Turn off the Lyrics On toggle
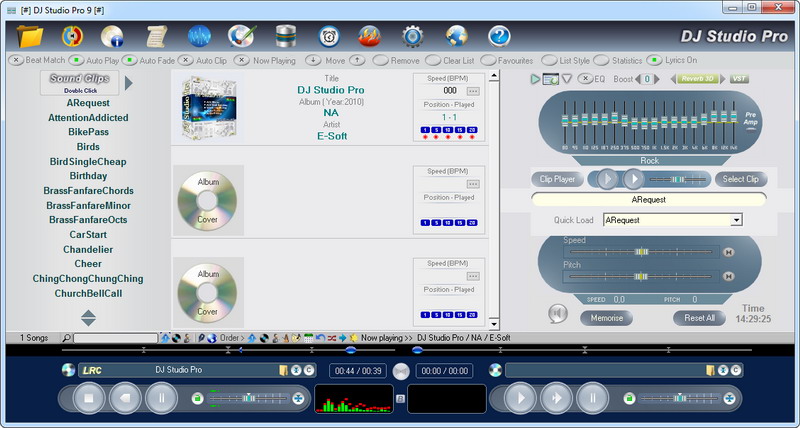 pyautogui.click(x=655, y=60)
